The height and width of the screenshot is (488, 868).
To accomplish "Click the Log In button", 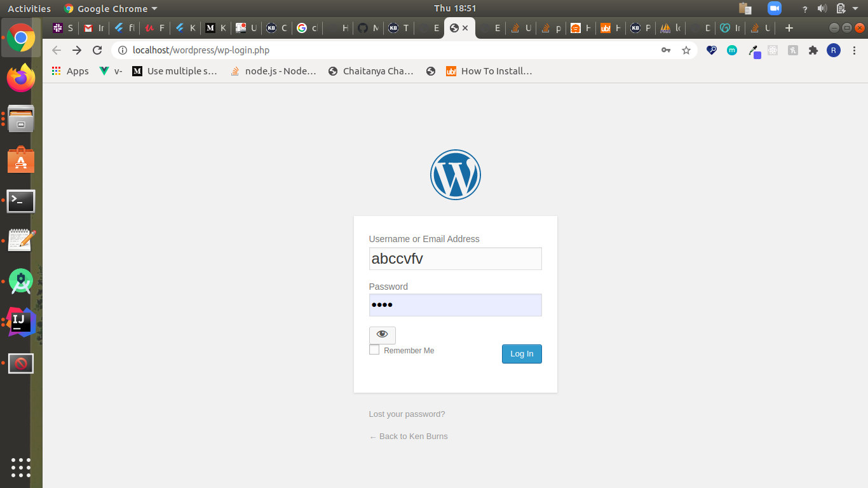I will [522, 354].
